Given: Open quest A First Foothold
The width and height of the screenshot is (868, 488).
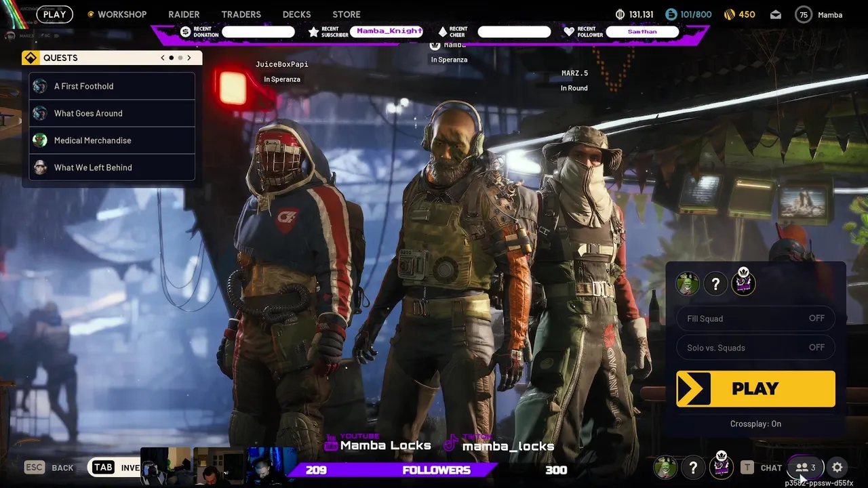Looking at the screenshot, I should click(112, 86).
